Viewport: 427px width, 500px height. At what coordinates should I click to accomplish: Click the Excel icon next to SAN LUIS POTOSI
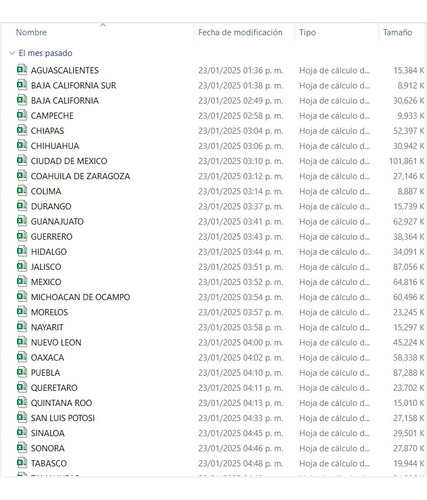pyautogui.click(x=22, y=418)
